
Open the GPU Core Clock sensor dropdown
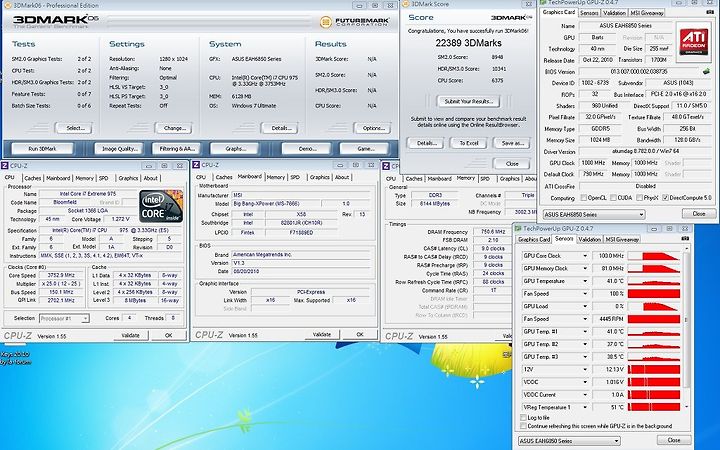tap(585, 256)
